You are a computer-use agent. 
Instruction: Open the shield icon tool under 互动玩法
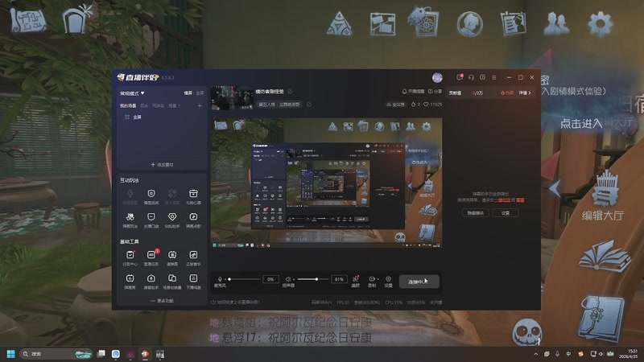151,194
